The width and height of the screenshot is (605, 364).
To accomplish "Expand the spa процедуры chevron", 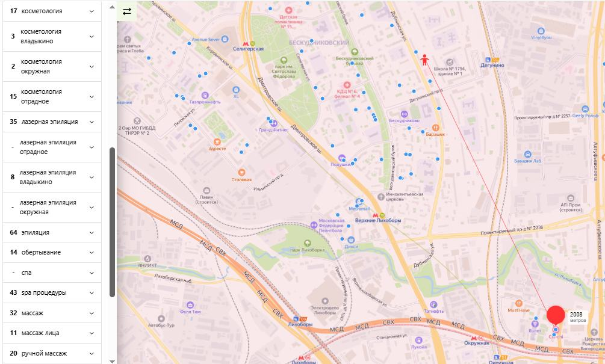I will click(92, 293).
